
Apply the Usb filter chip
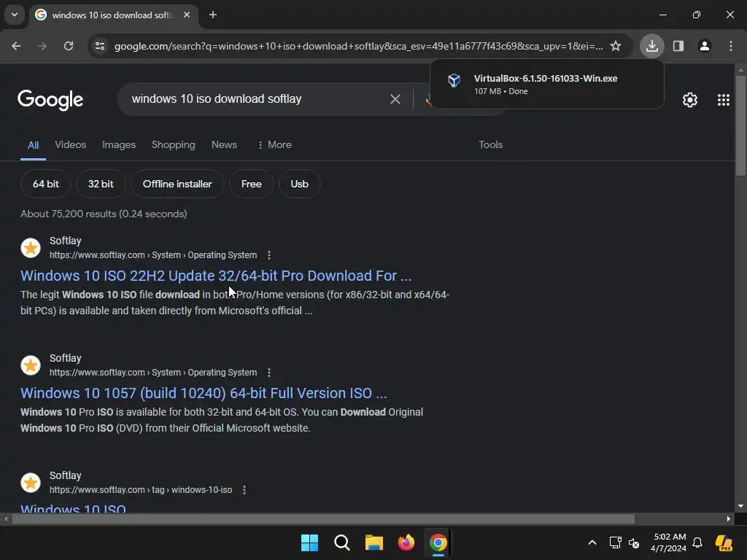(299, 184)
